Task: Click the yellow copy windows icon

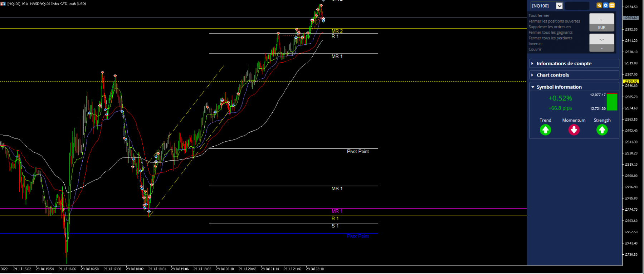Action: pos(599,5)
